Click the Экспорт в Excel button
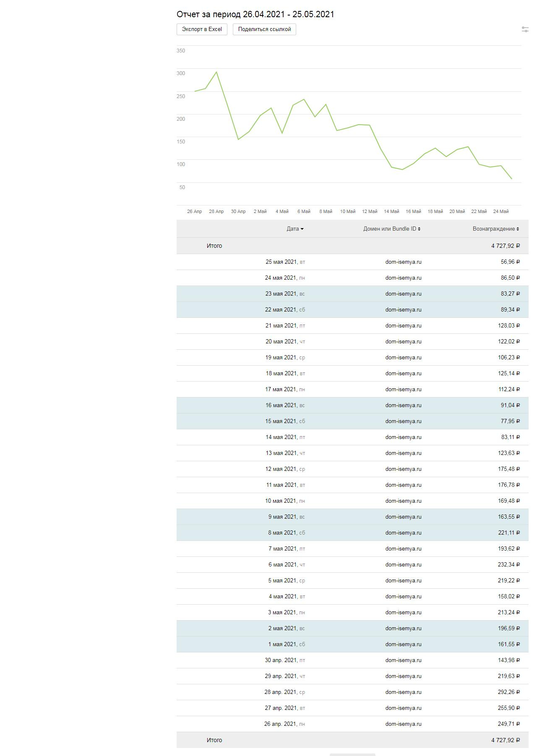537x756 pixels. pos(202,29)
